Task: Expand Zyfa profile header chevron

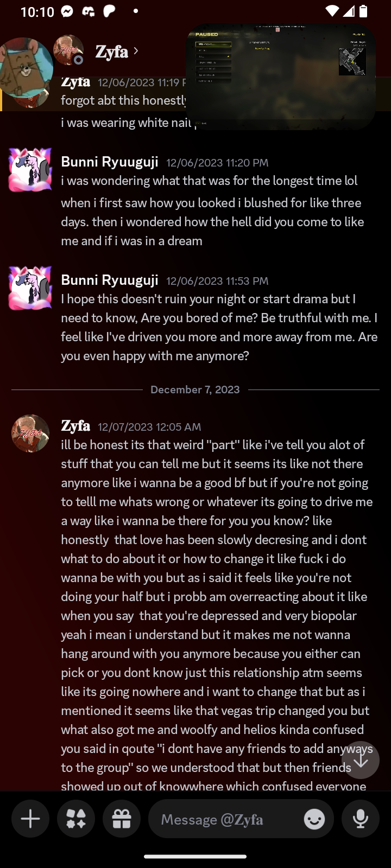Action: pyautogui.click(x=136, y=51)
